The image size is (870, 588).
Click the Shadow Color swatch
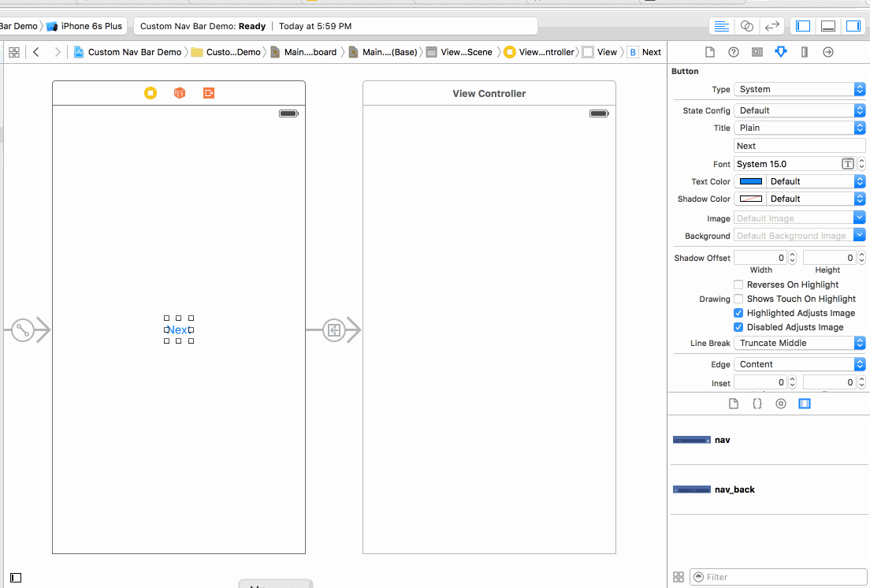pos(751,199)
